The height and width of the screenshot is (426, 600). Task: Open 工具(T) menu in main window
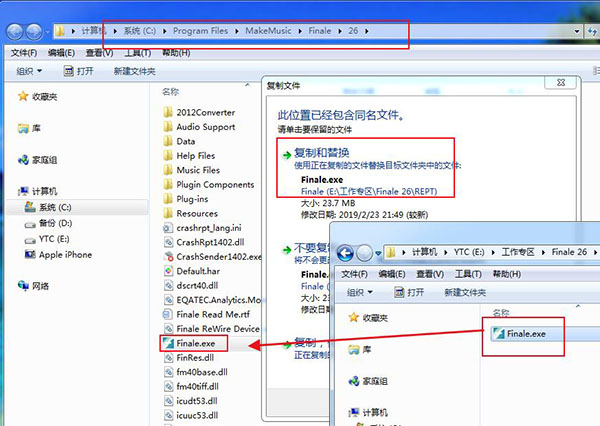[x=137, y=53]
